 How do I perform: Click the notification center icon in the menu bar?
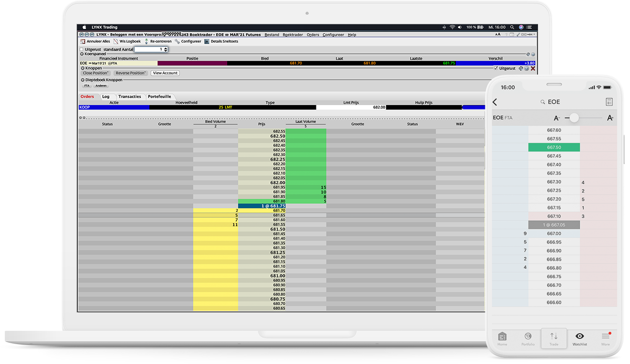click(529, 27)
